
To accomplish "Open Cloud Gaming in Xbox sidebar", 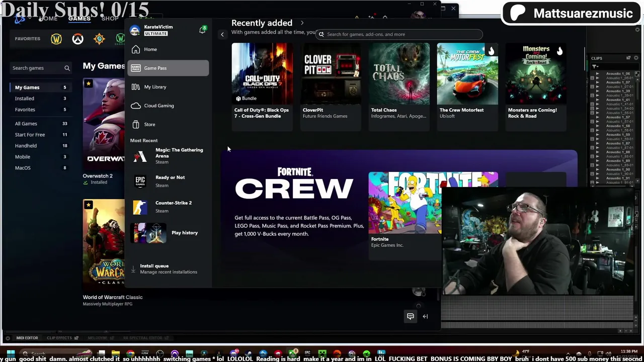I will 168,106.
